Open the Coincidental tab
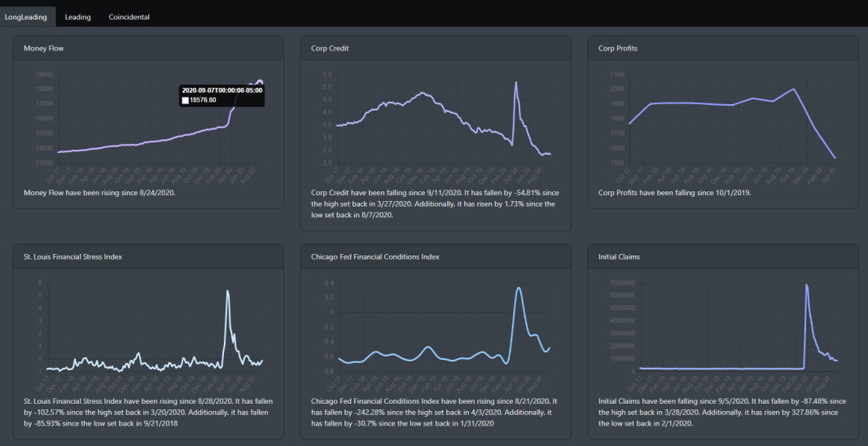 point(129,16)
